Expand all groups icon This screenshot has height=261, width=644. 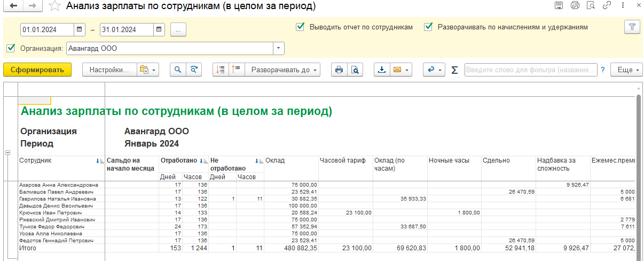pyautogui.click(x=237, y=70)
